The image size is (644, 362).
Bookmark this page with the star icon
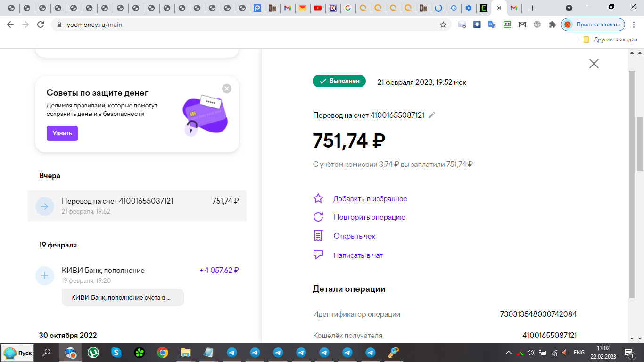pyautogui.click(x=443, y=25)
